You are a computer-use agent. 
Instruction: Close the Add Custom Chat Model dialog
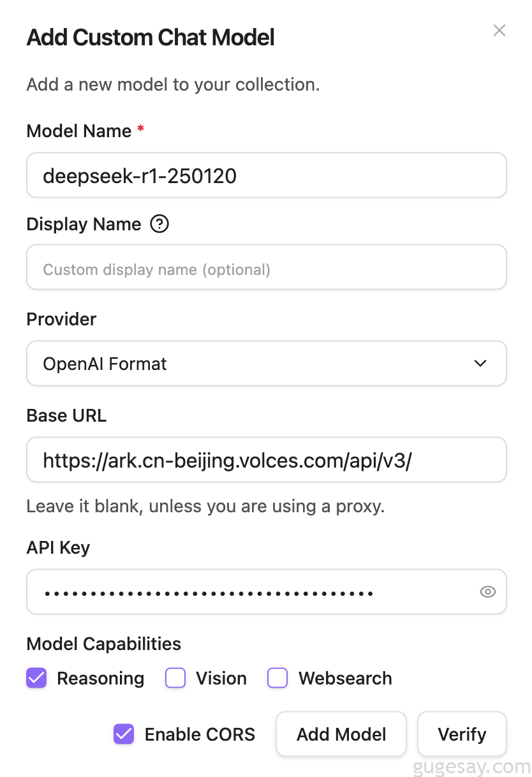pos(499,31)
